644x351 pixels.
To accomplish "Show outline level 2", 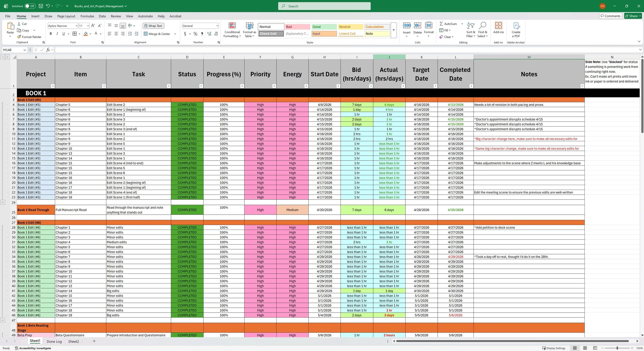I will [7, 57].
